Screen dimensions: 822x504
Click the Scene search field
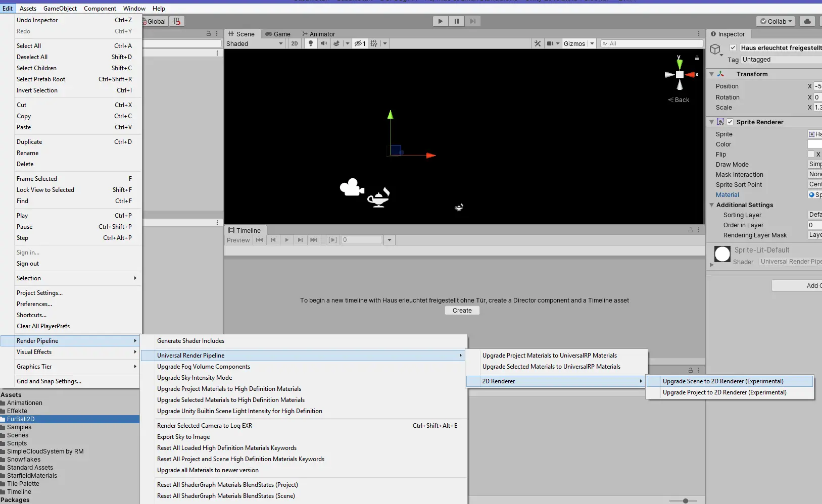tap(652, 43)
